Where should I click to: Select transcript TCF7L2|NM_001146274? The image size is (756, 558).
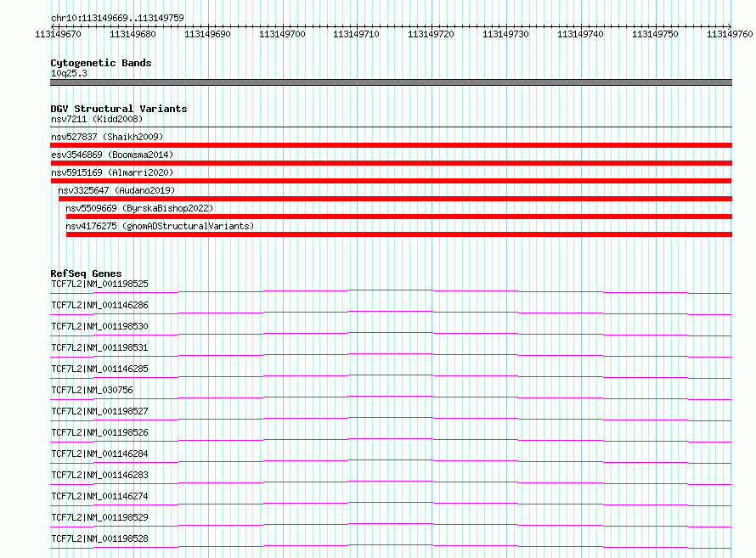coord(99,496)
